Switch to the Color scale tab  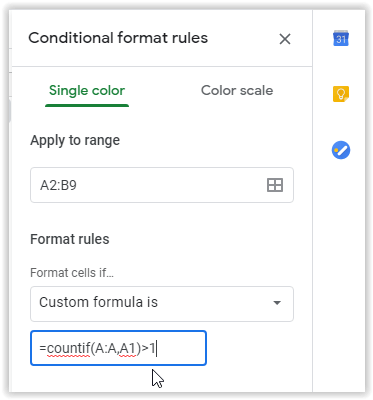(237, 91)
